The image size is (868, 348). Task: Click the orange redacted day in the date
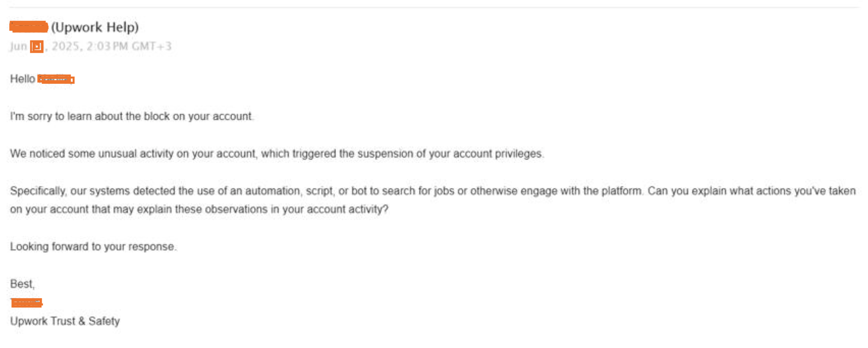(37, 46)
